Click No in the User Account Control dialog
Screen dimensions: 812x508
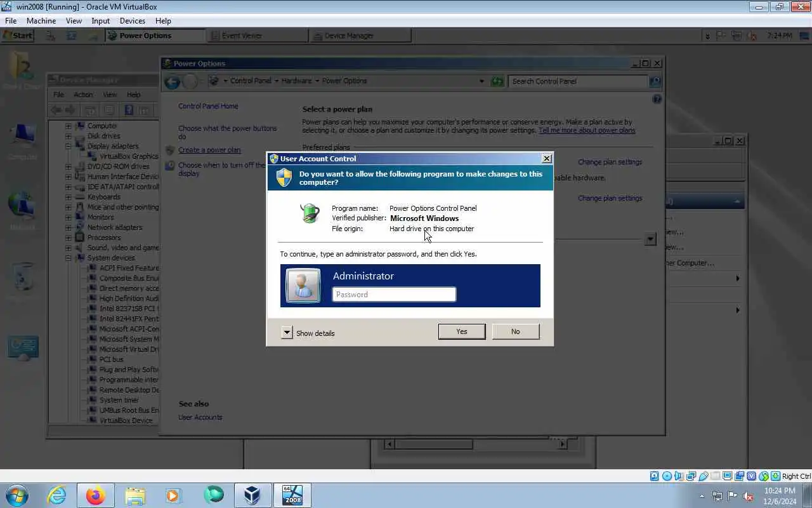tap(516, 331)
